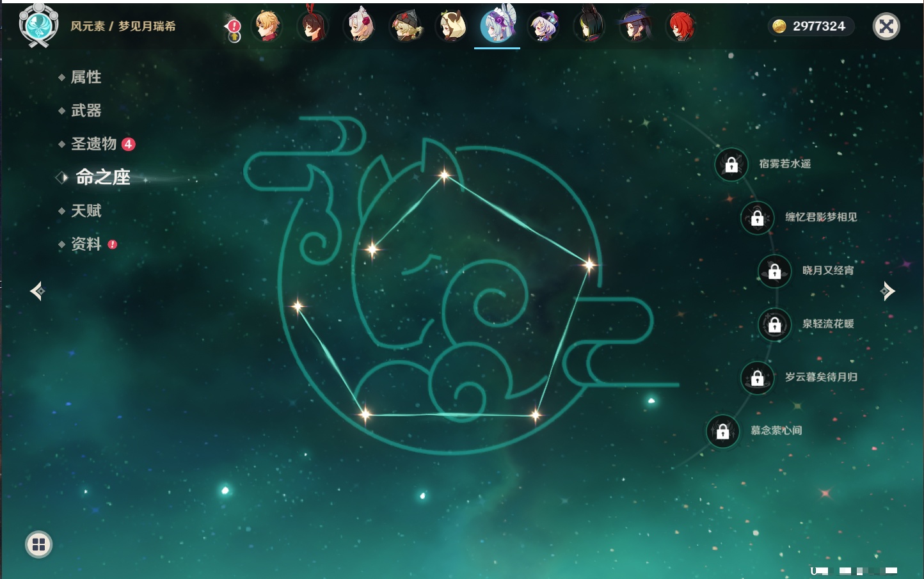Click the Mora balance 2977324
924x579 pixels.
[819, 26]
